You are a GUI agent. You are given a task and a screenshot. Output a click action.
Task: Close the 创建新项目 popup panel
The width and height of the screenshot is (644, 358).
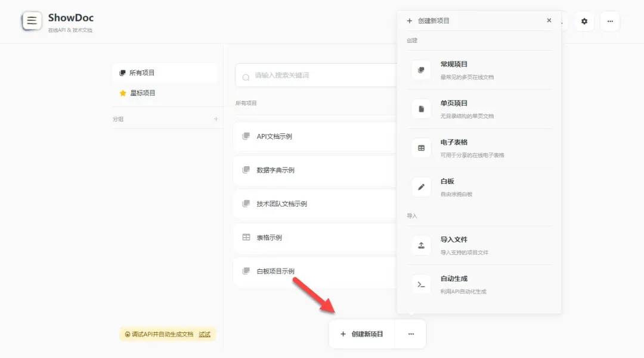tap(549, 21)
